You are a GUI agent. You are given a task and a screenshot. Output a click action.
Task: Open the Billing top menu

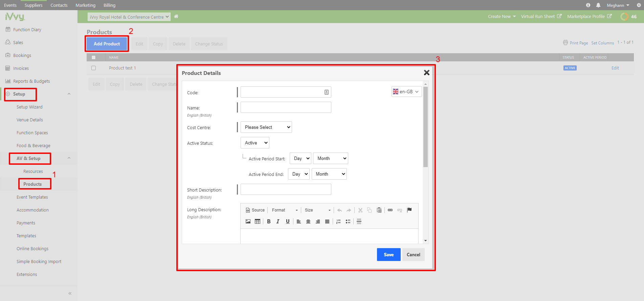pyautogui.click(x=109, y=5)
